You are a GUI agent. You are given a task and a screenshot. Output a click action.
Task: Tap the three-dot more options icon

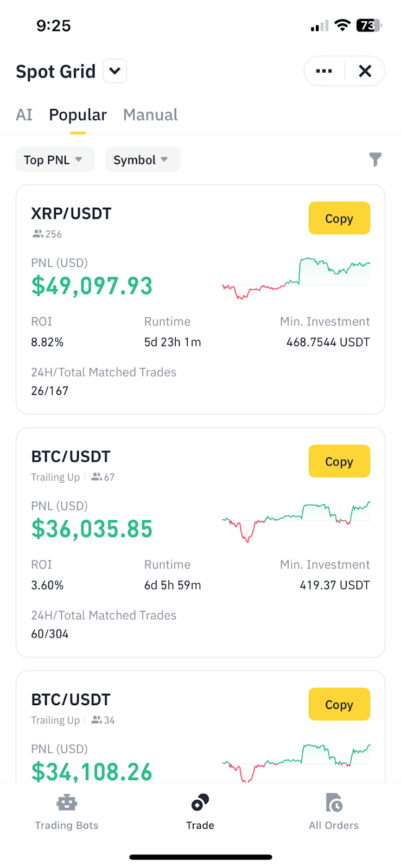point(324,71)
